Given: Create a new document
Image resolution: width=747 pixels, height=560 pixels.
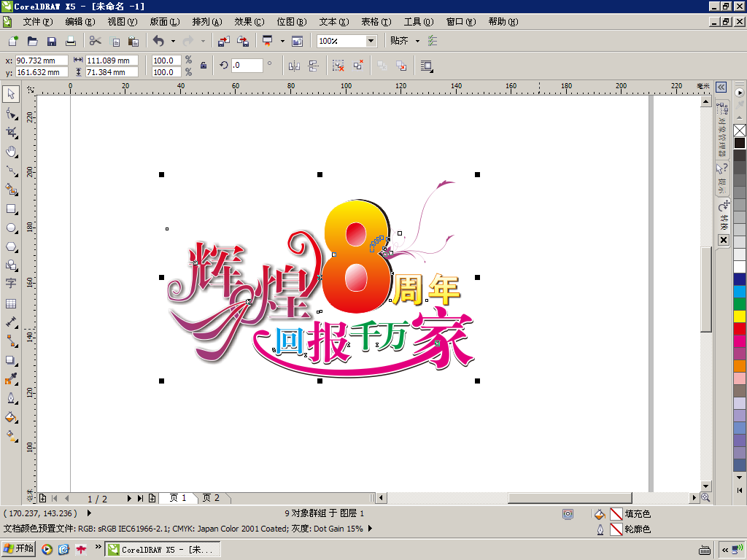Looking at the screenshot, I should (13, 42).
